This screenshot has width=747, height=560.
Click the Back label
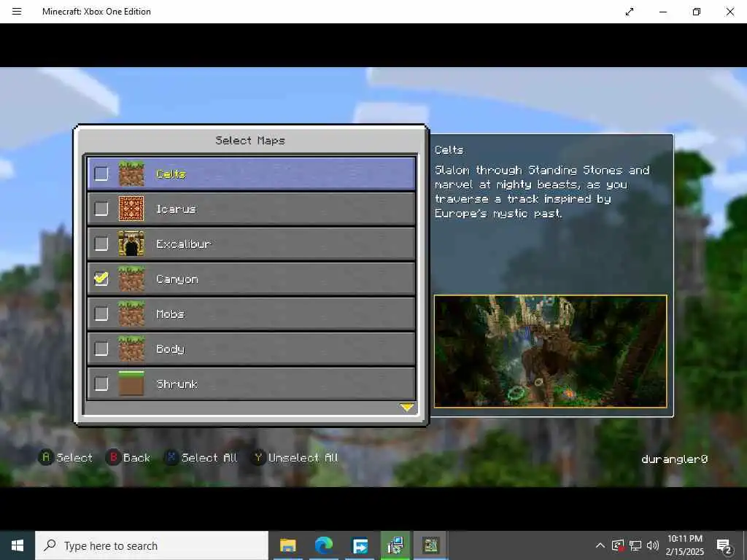coord(136,458)
